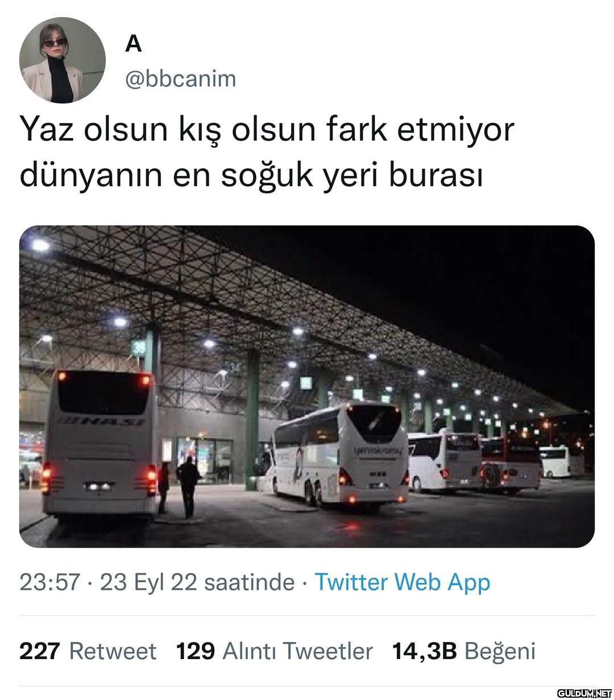Viewport: 614px width, 700px height.
Task: Click the display name "A"
Action: click(133, 43)
